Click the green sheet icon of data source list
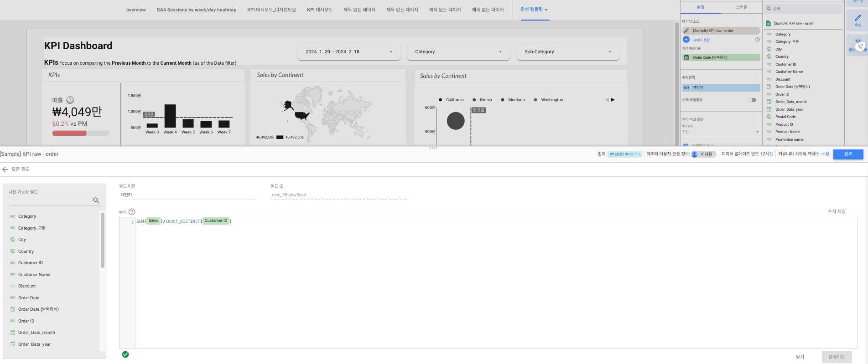Screen dimensions: 868x364 tap(769, 23)
